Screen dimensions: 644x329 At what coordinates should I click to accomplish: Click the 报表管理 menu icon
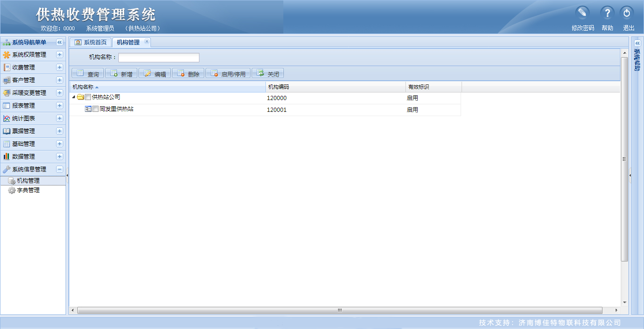point(7,106)
